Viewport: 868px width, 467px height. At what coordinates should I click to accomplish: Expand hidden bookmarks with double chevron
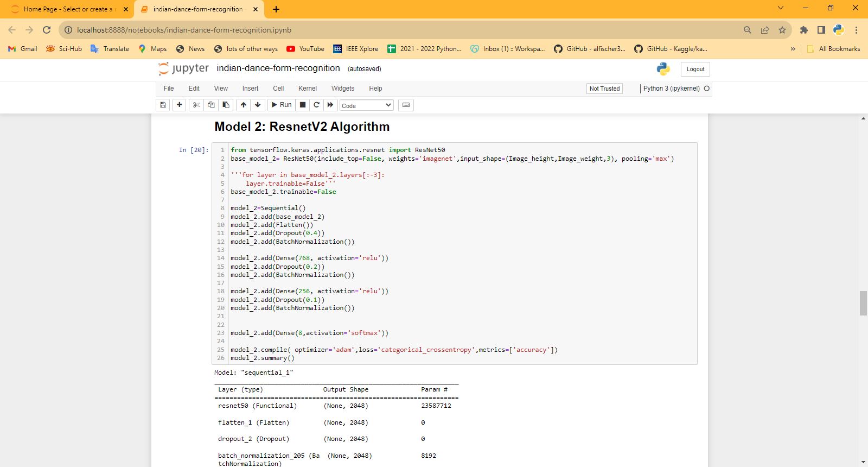(793, 49)
